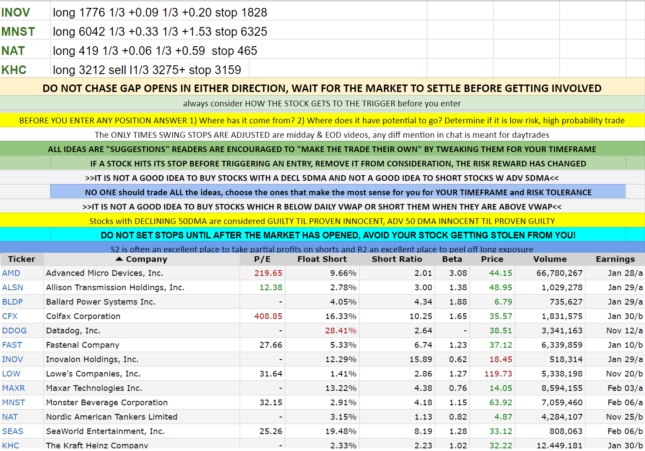Open the FAST ticker link

point(12,345)
